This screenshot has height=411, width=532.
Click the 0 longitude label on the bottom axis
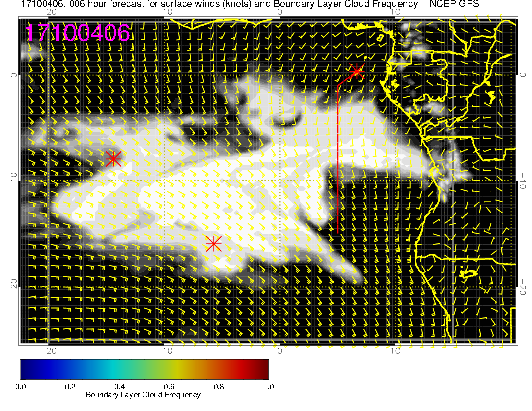280,351
